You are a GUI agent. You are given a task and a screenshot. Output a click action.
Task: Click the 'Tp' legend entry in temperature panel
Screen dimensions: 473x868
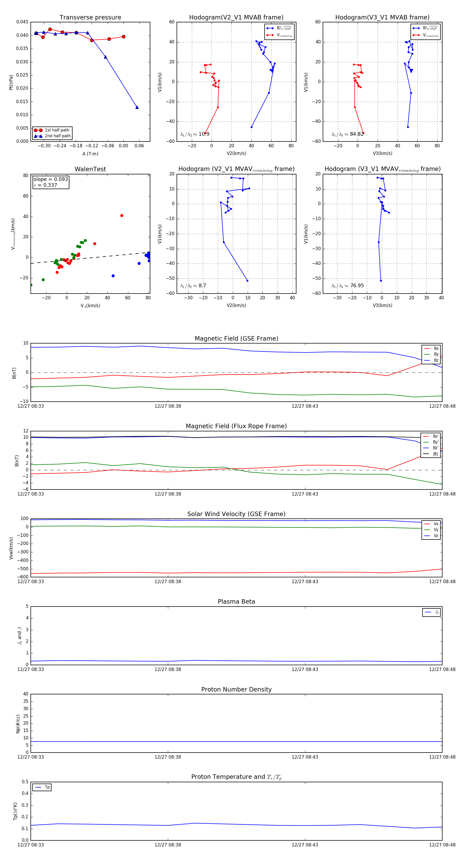coord(42,788)
